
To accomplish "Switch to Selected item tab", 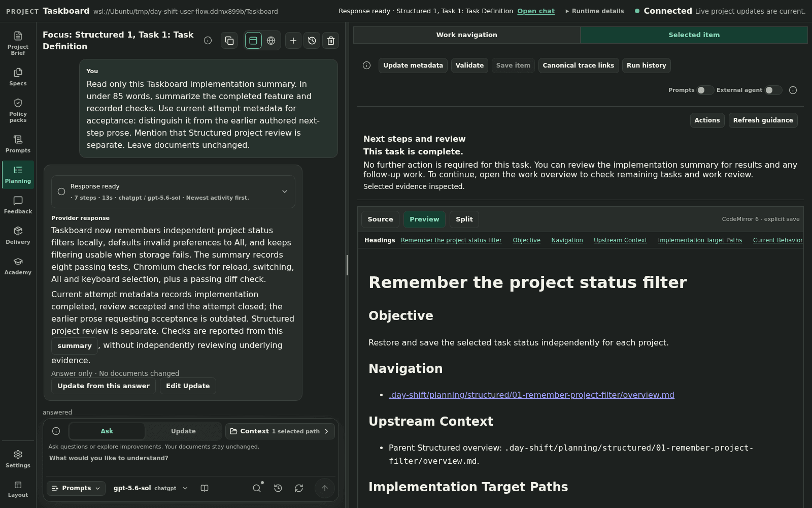I will coord(694,35).
